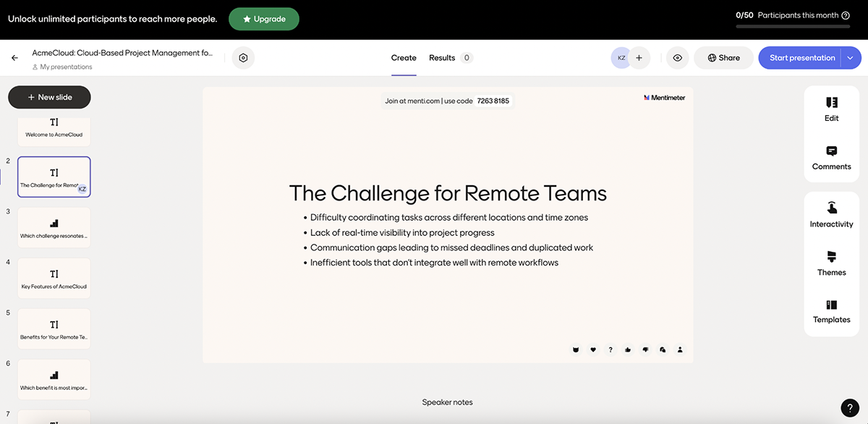Open presentation settings with the gear icon
The image size is (868, 424).
coord(243,57)
